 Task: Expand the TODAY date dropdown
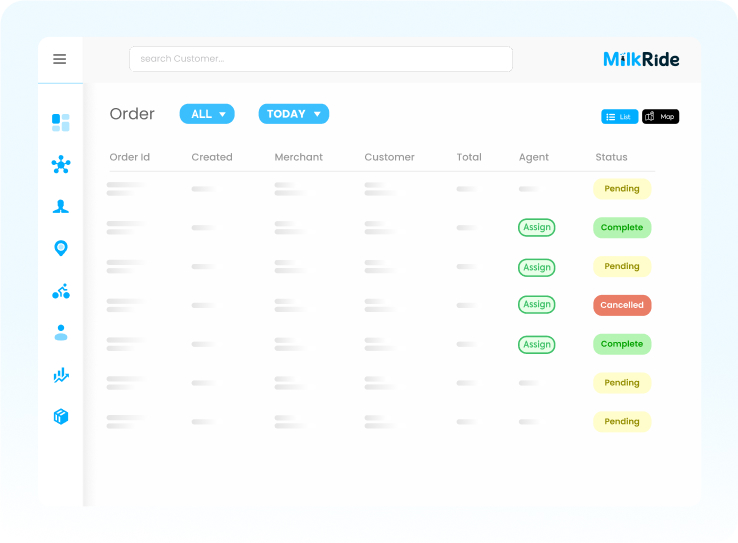pos(294,114)
